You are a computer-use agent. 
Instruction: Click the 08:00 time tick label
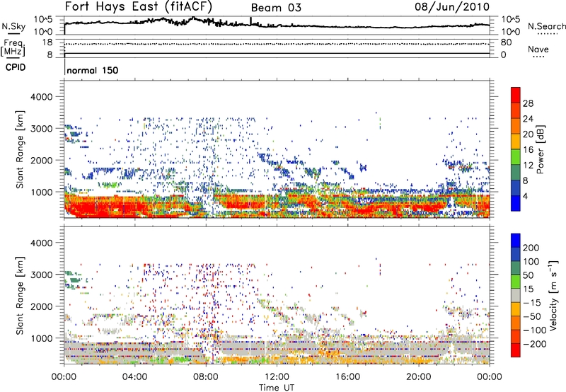(x=206, y=377)
